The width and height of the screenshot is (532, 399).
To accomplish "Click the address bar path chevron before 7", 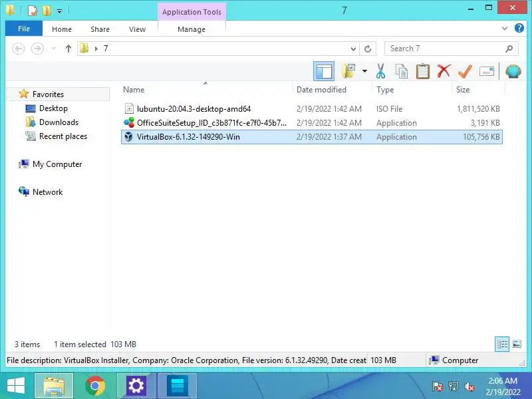I will point(96,49).
